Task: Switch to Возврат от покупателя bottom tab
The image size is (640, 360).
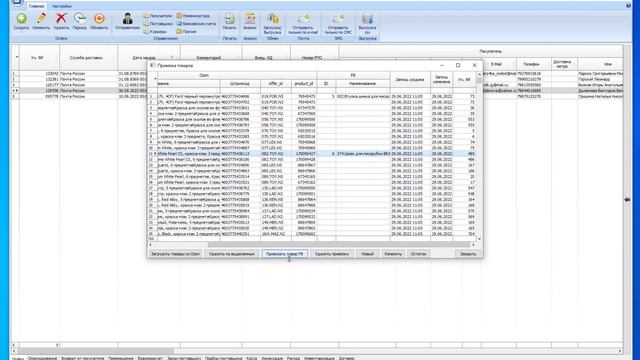Action: (x=83, y=358)
